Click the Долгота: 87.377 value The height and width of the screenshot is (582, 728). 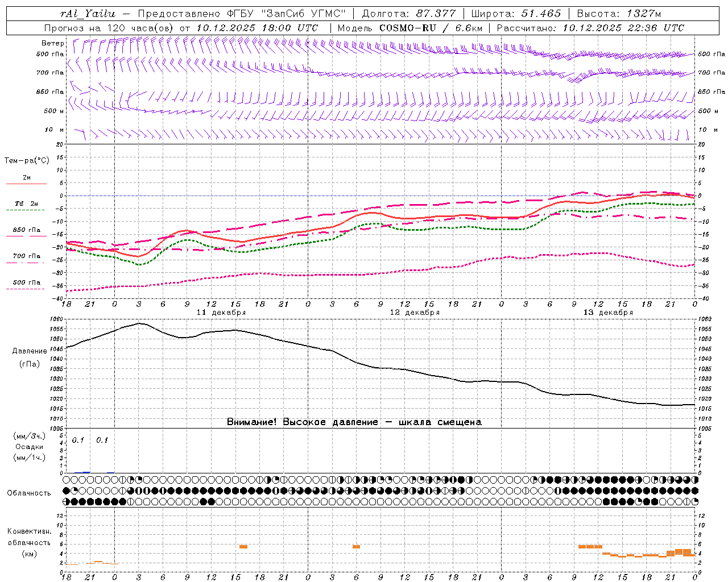pos(409,14)
